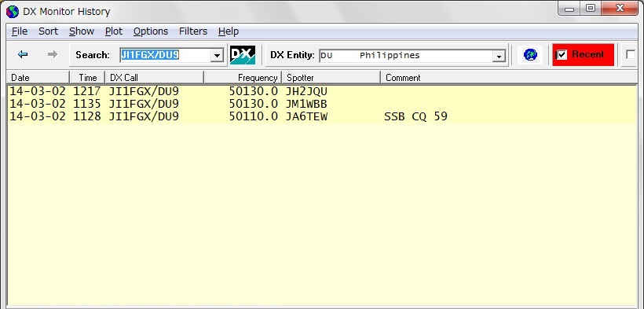Sort by the Date column header

coord(38,77)
